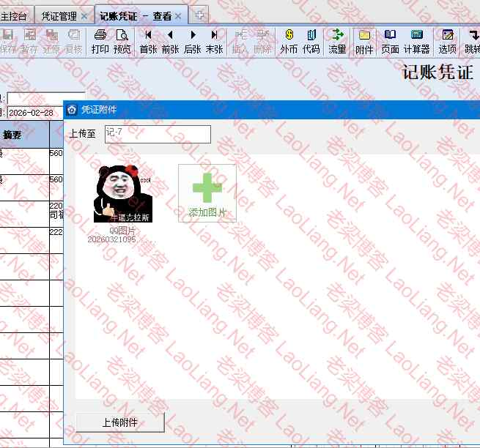
Task: Click the 流量 cash flow icon
Action: (x=337, y=42)
